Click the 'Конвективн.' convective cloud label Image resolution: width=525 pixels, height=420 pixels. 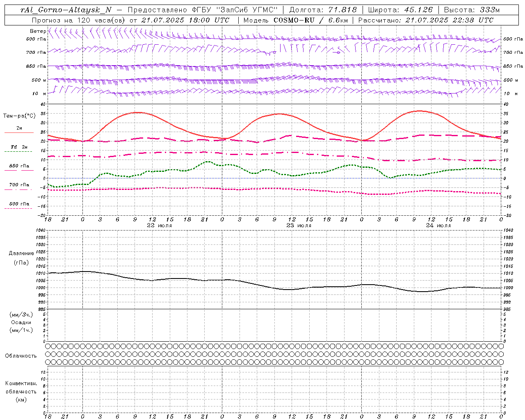coord(21,383)
